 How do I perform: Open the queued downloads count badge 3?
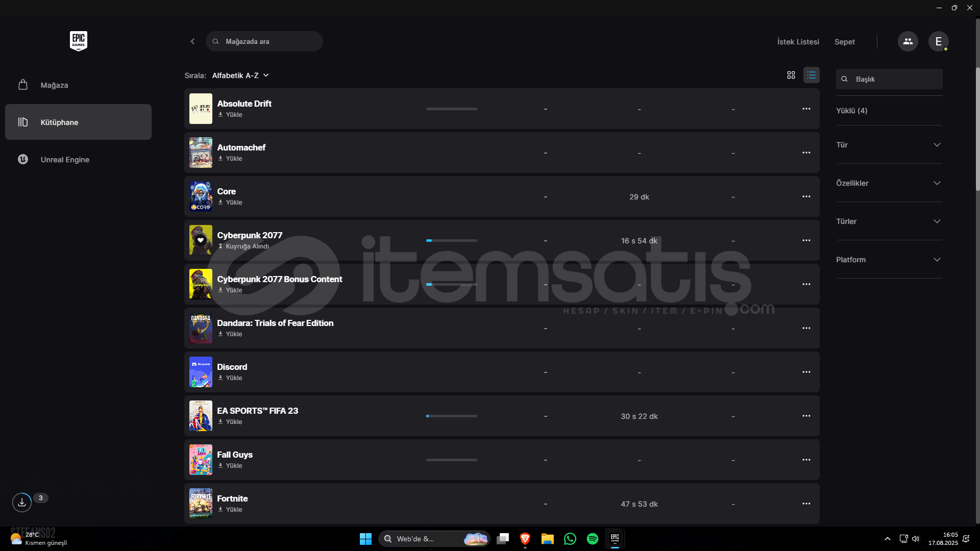pyautogui.click(x=41, y=498)
